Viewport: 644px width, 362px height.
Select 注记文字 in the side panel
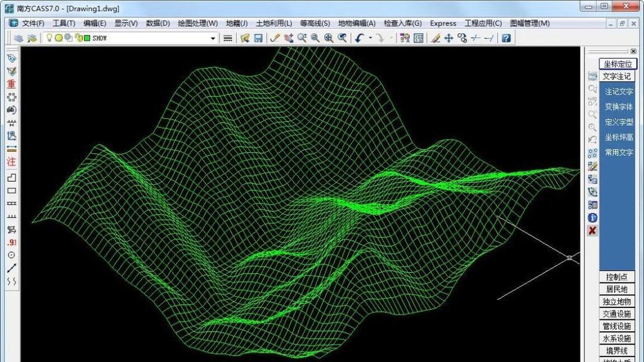click(x=618, y=92)
